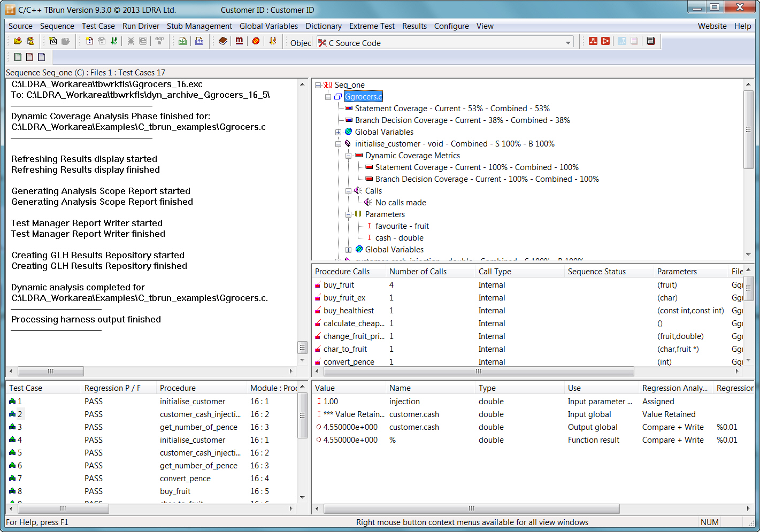Click the red document icon in second toolbar row
This screenshot has width=760, height=532.
tap(30, 57)
